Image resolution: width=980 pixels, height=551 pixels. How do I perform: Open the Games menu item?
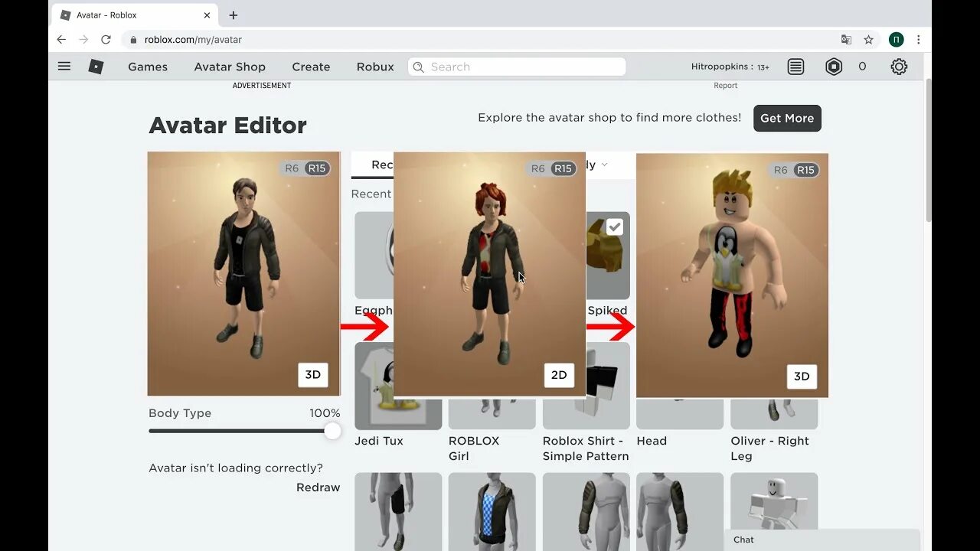pos(148,67)
